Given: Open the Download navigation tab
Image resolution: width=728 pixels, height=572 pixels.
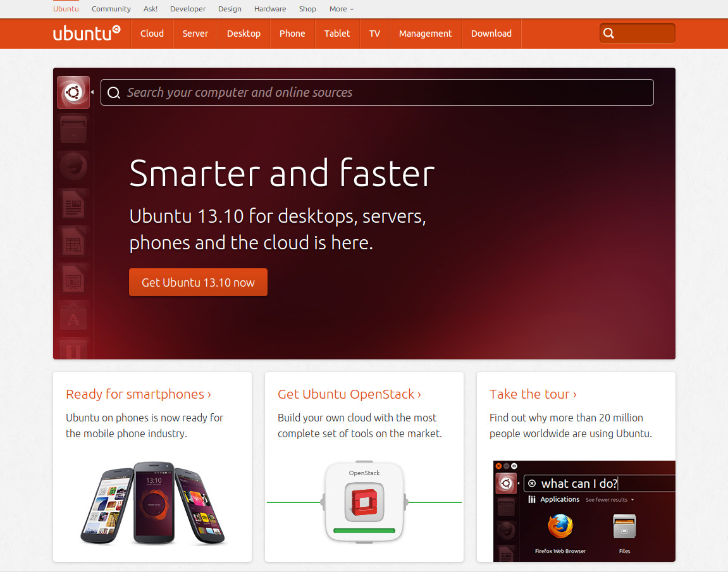Looking at the screenshot, I should coord(491,34).
